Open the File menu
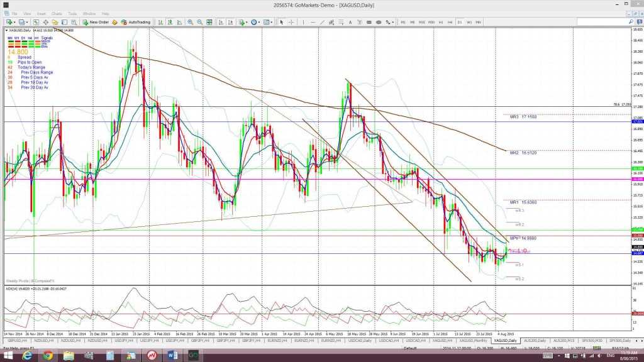Screen dimensions: 644x362 [14, 14]
